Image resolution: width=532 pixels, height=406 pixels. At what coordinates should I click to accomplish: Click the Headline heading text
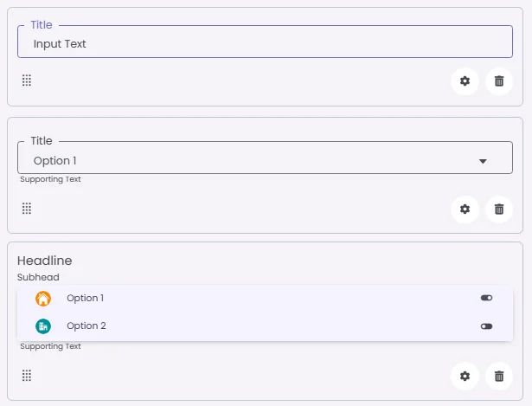(x=45, y=261)
